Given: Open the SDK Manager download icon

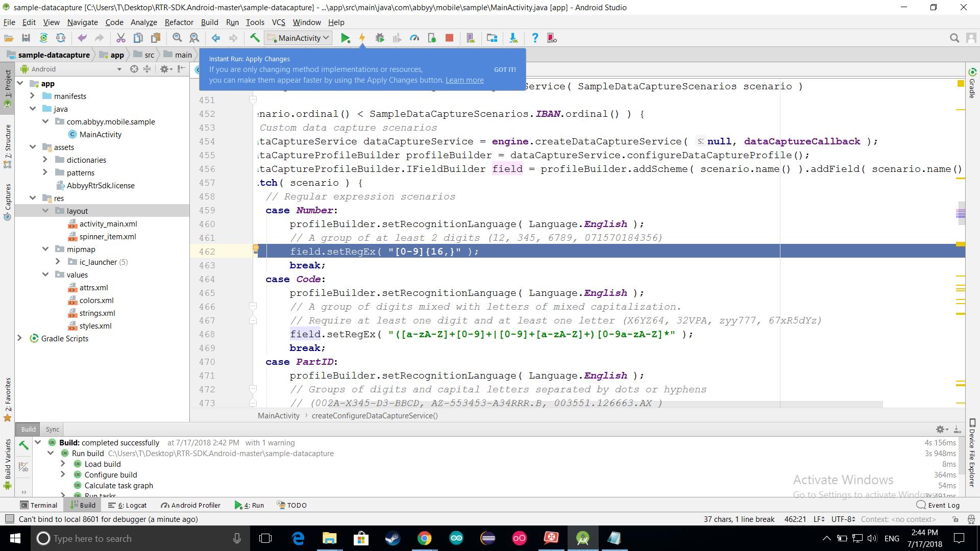Looking at the screenshot, I should [513, 38].
